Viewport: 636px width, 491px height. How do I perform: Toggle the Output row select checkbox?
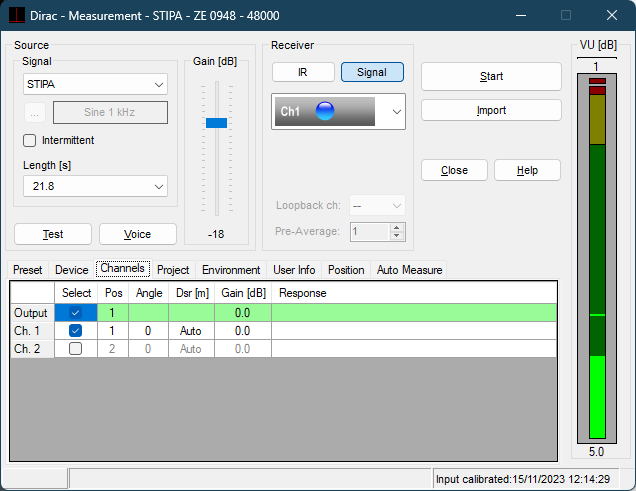click(x=76, y=313)
